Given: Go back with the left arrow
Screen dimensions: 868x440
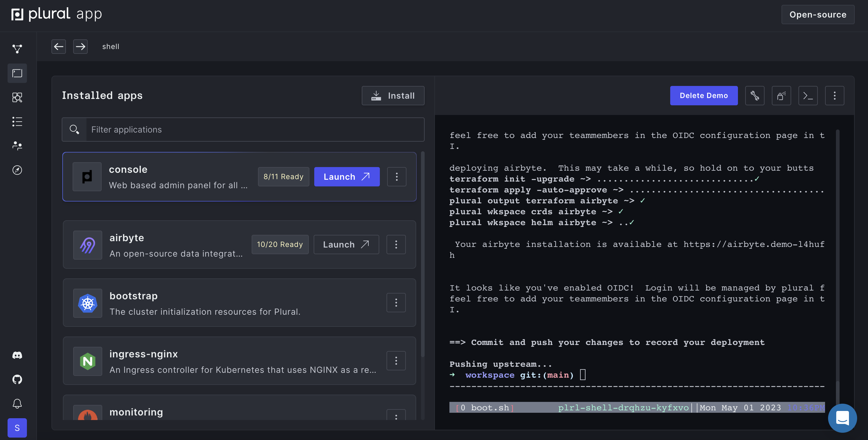Looking at the screenshot, I should pos(59,47).
